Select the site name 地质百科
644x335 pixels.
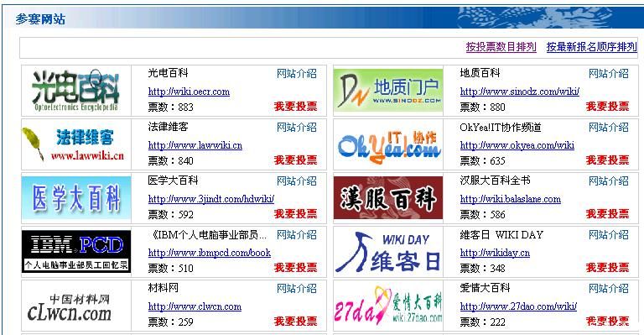pyautogui.click(x=480, y=73)
